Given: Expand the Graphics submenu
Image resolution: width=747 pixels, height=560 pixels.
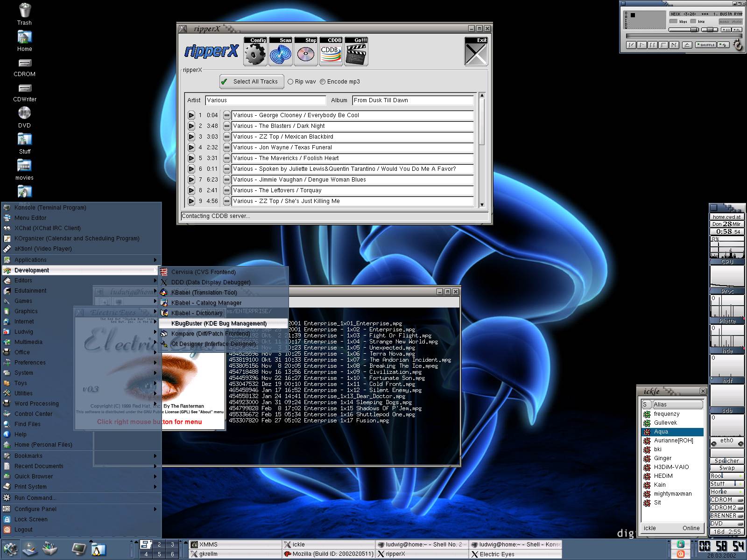Looking at the screenshot, I should pos(81,311).
